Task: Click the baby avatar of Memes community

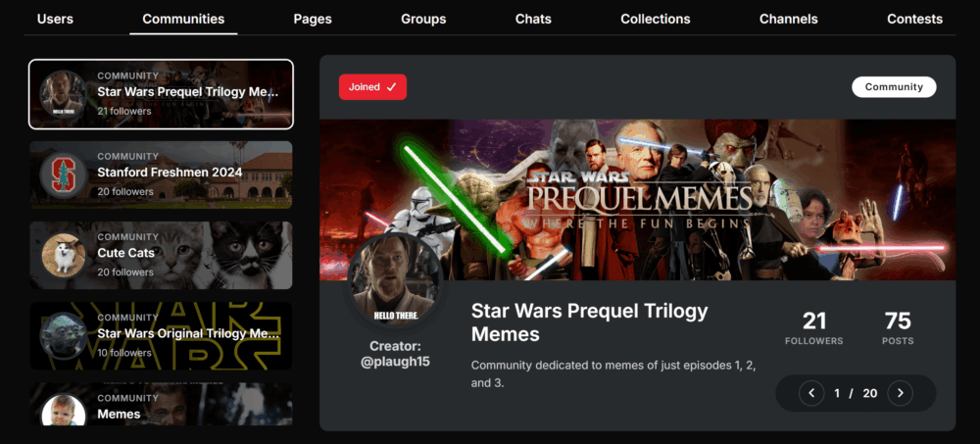Action: [63, 410]
